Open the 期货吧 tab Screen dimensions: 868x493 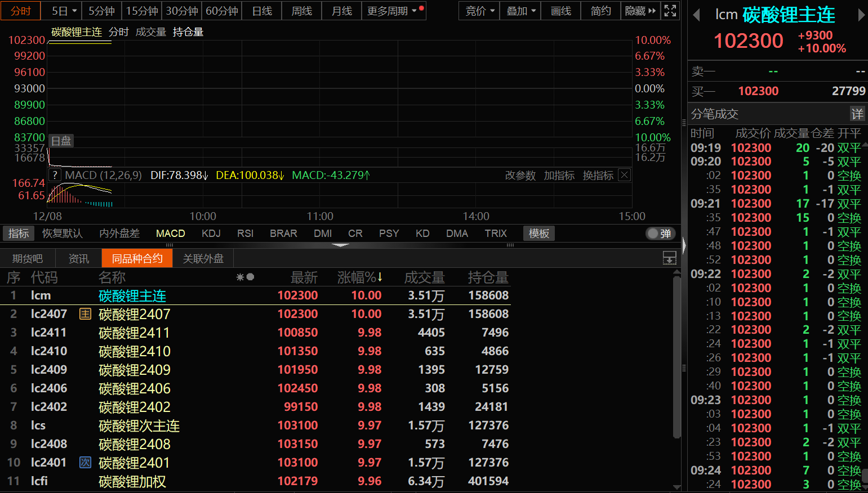(28, 258)
